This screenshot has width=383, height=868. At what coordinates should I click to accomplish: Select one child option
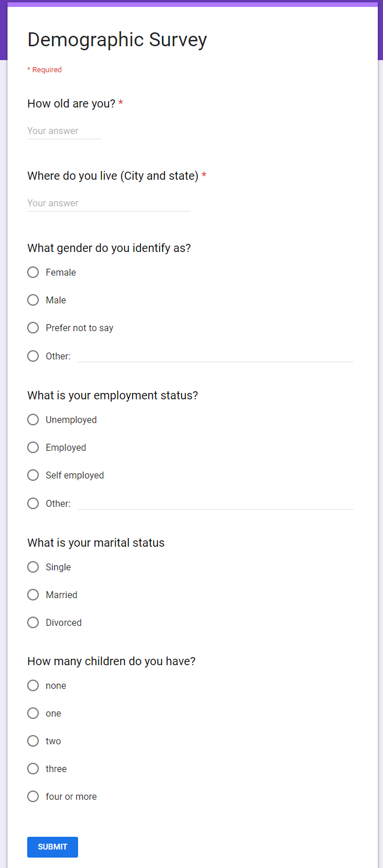click(x=33, y=713)
